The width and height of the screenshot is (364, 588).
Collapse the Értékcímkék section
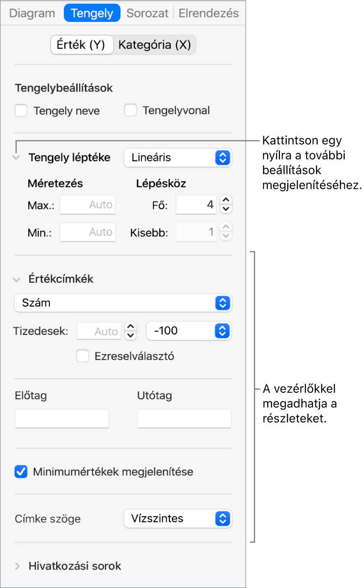(x=17, y=279)
